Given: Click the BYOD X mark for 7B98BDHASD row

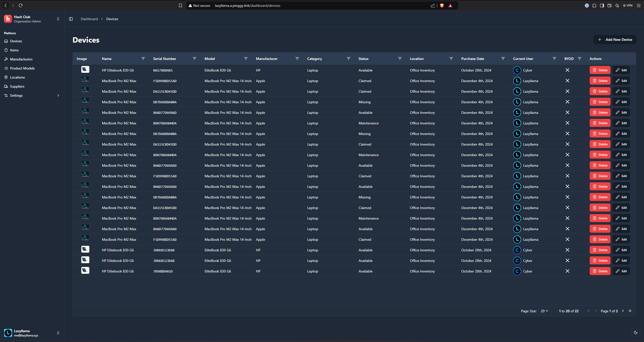Looking at the screenshot, I should tap(567, 271).
